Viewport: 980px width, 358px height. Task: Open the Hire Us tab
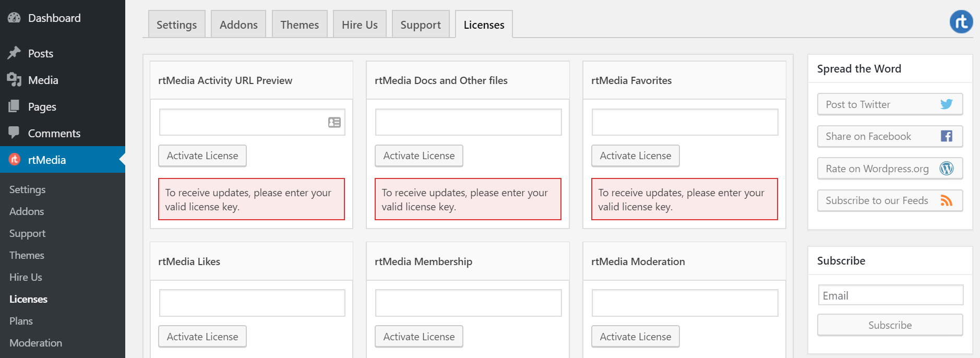coord(360,25)
